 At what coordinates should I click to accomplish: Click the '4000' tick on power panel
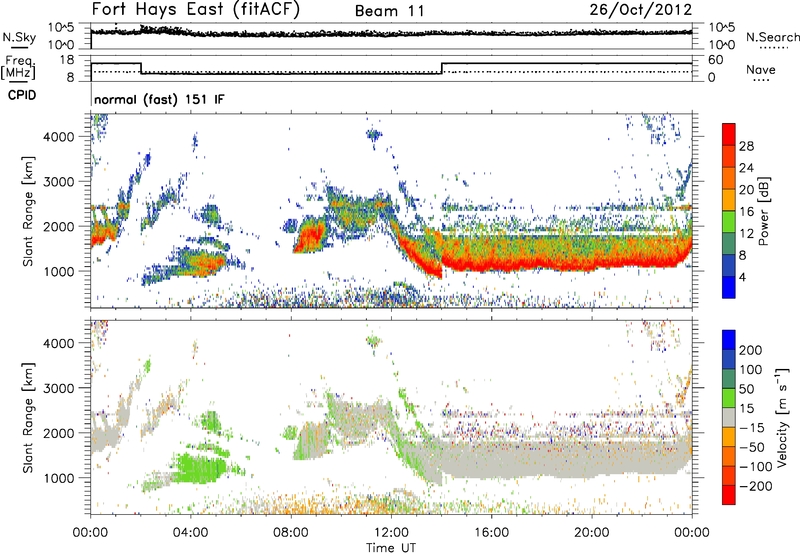59,137
